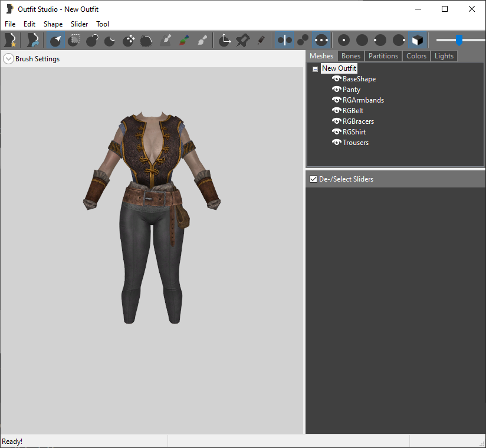Switch to right view right-dot circle icon
This screenshot has width=486, height=448.
(399, 40)
